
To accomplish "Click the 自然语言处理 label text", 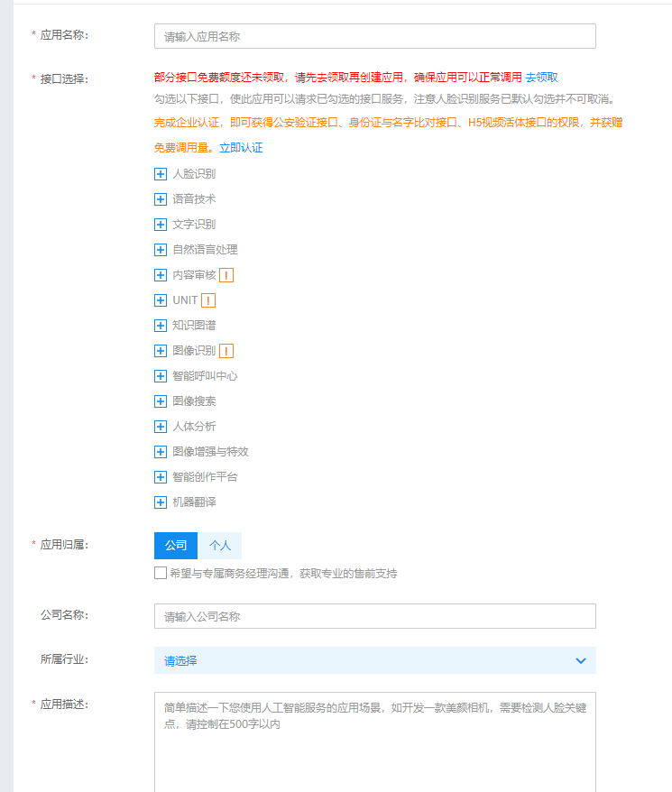I will (x=205, y=250).
